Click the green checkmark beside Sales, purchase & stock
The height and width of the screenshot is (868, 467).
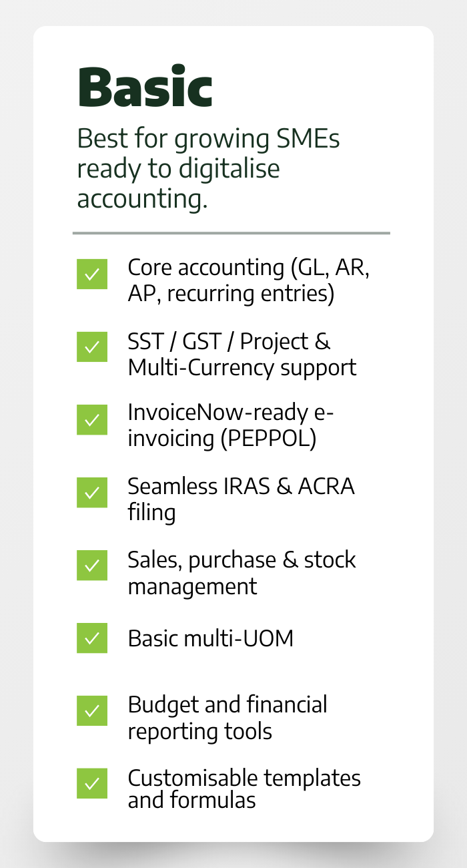(x=92, y=566)
